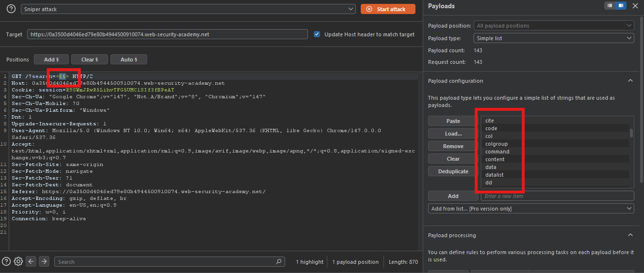
Task: Click the 1 highlight status text
Action: (x=310, y=262)
